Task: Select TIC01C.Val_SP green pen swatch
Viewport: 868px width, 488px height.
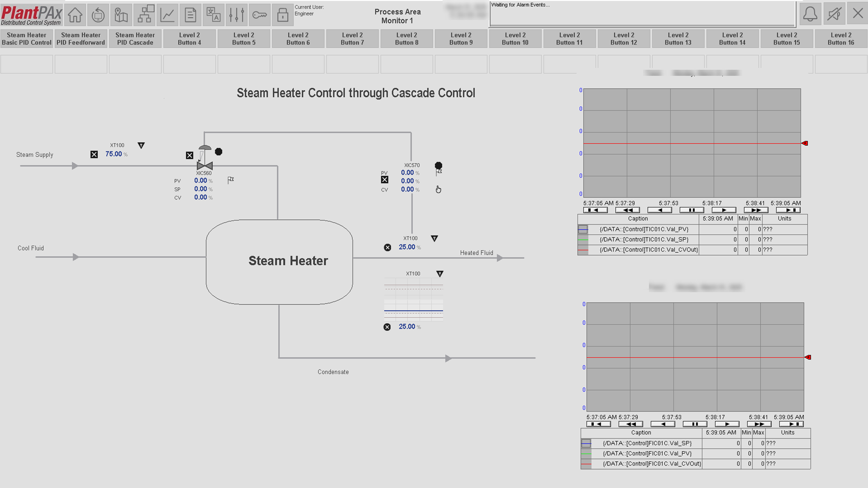Action: click(583, 240)
